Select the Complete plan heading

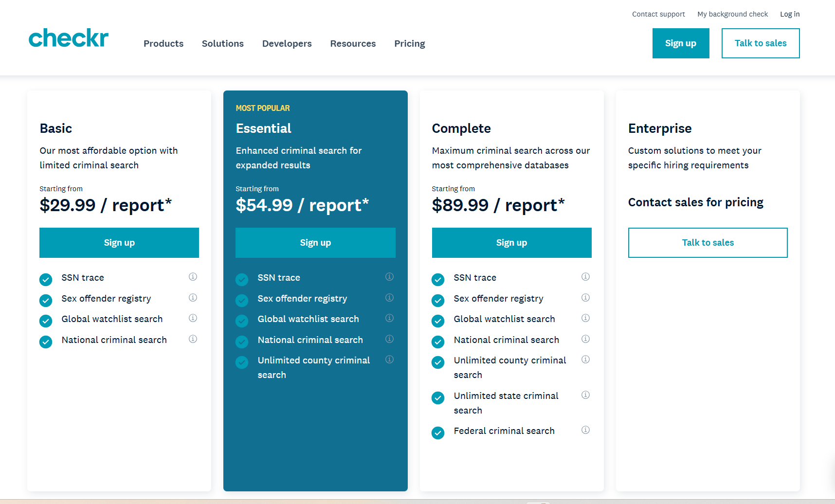pyautogui.click(x=461, y=128)
